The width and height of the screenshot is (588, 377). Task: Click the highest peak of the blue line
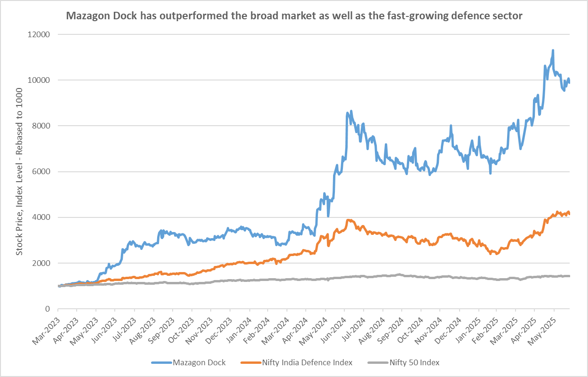click(553, 50)
